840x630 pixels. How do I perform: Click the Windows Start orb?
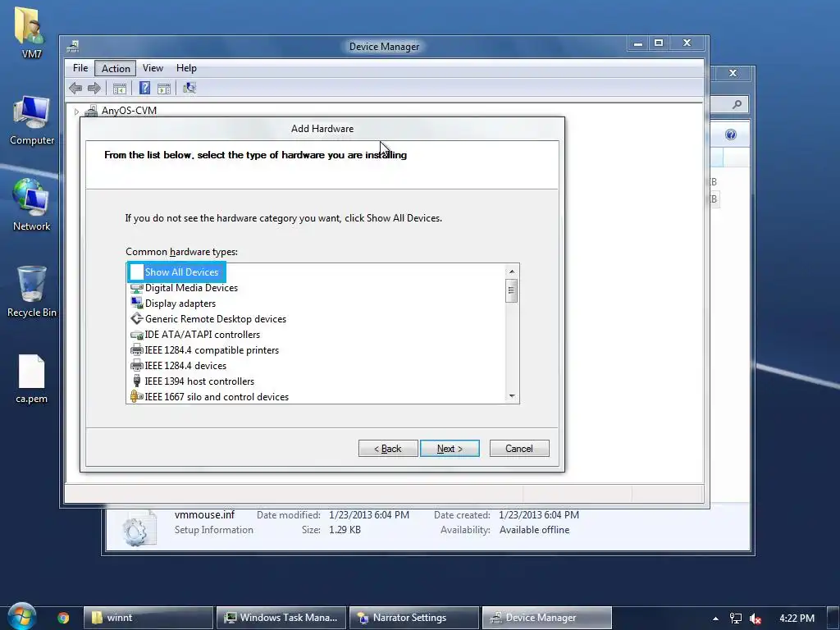pyautogui.click(x=21, y=616)
